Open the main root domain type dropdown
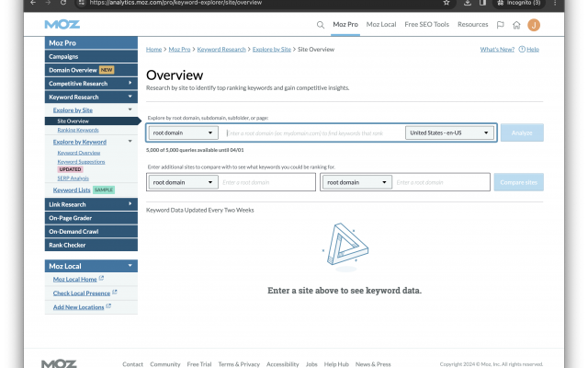The height and width of the screenshot is (368, 588). point(183,132)
